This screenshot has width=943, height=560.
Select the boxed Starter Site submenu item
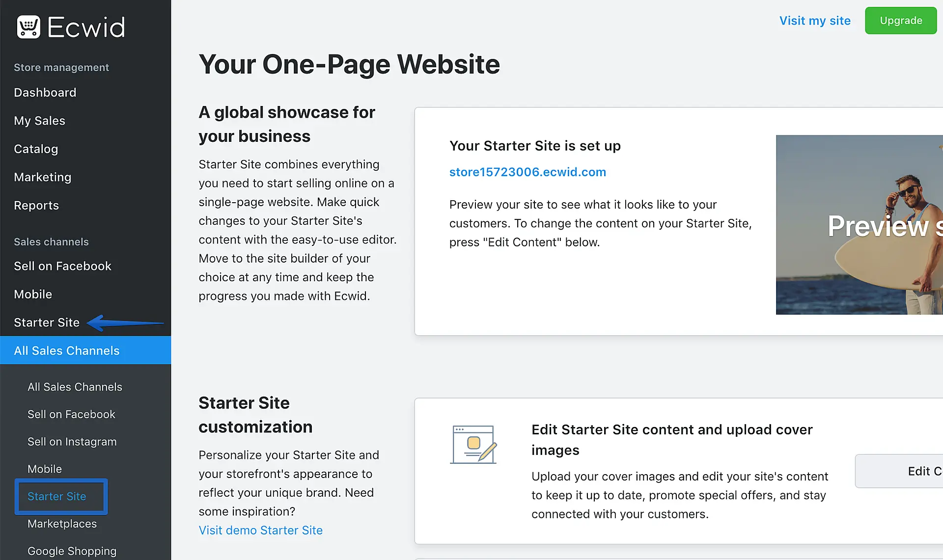[57, 496]
